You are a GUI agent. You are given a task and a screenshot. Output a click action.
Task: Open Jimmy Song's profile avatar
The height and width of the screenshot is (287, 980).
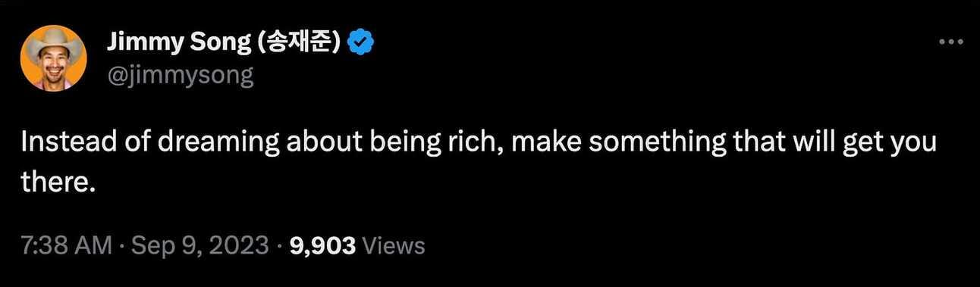point(53,58)
